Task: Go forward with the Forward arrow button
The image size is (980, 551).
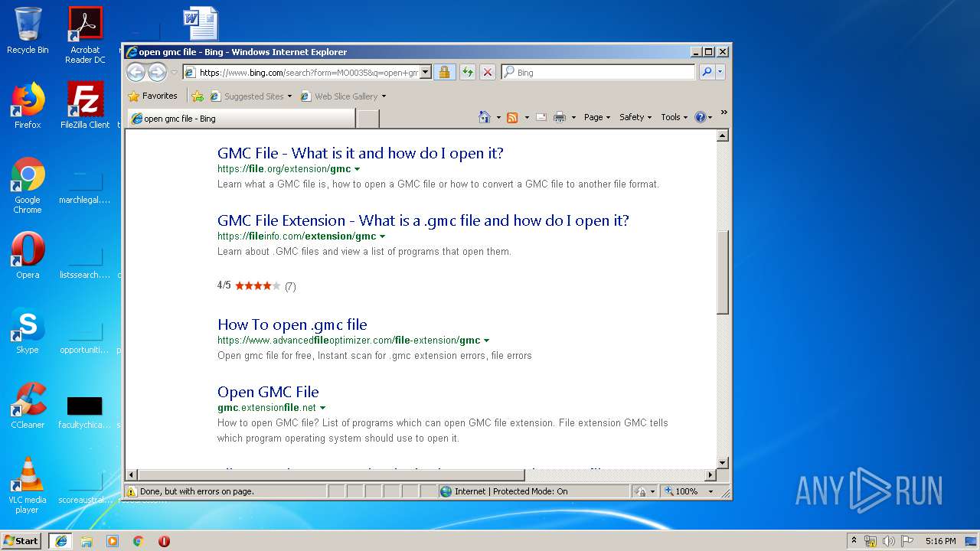Action: click(157, 72)
